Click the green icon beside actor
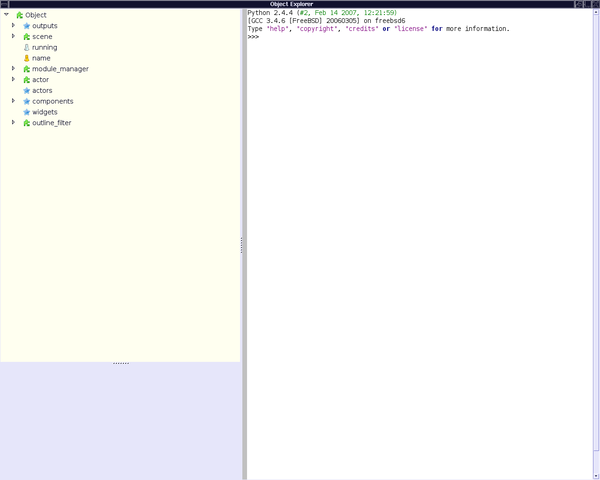Image resolution: width=600 pixels, height=480 pixels. click(26, 79)
